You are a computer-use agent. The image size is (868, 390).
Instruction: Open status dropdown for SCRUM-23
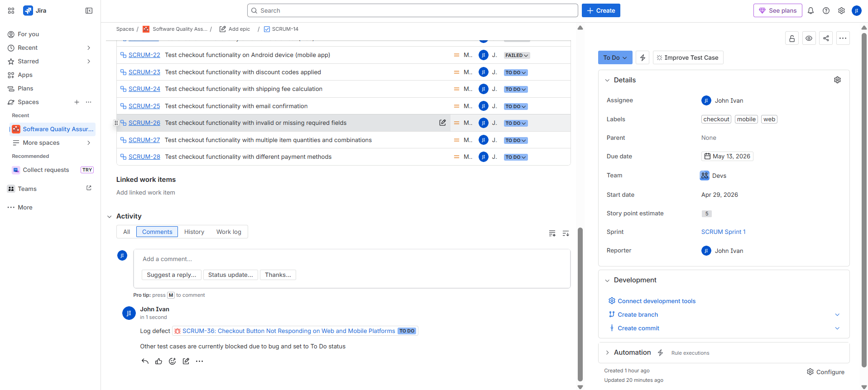point(516,72)
